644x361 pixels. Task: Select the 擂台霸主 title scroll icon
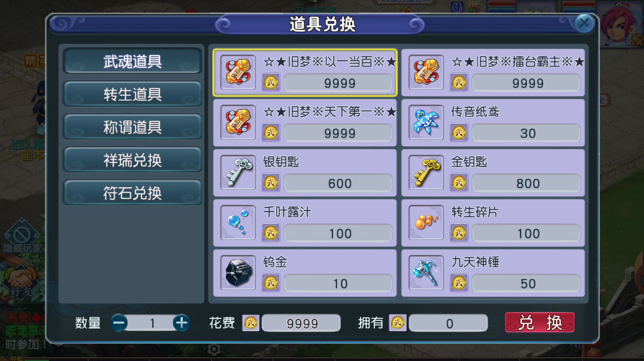tap(426, 72)
